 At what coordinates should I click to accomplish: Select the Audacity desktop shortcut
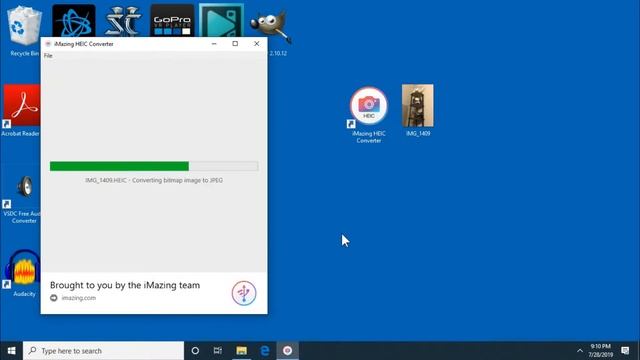[x=22, y=273]
